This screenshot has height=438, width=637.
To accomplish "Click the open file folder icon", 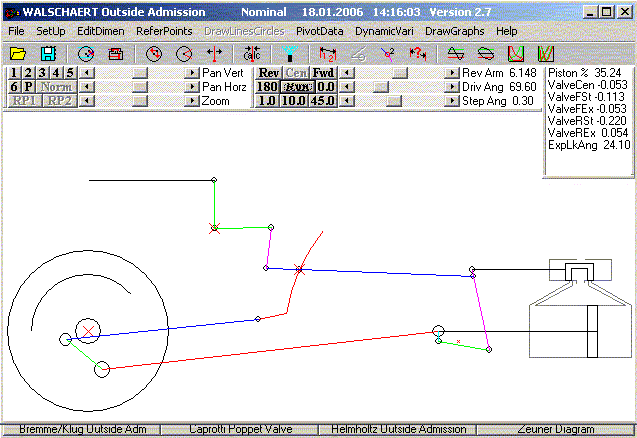I will (x=17, y=53).
